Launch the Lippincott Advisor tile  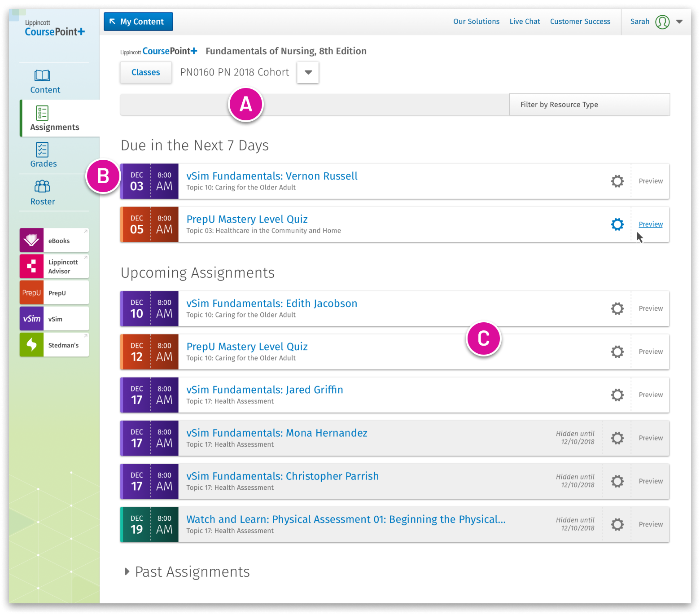[x=54, y=267]
